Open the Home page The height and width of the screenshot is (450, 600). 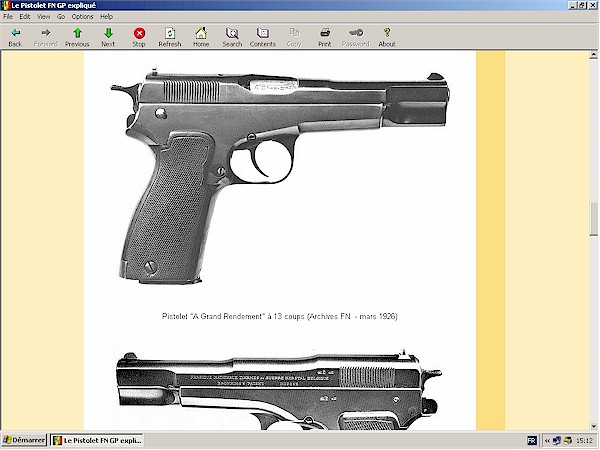point(201,37)
